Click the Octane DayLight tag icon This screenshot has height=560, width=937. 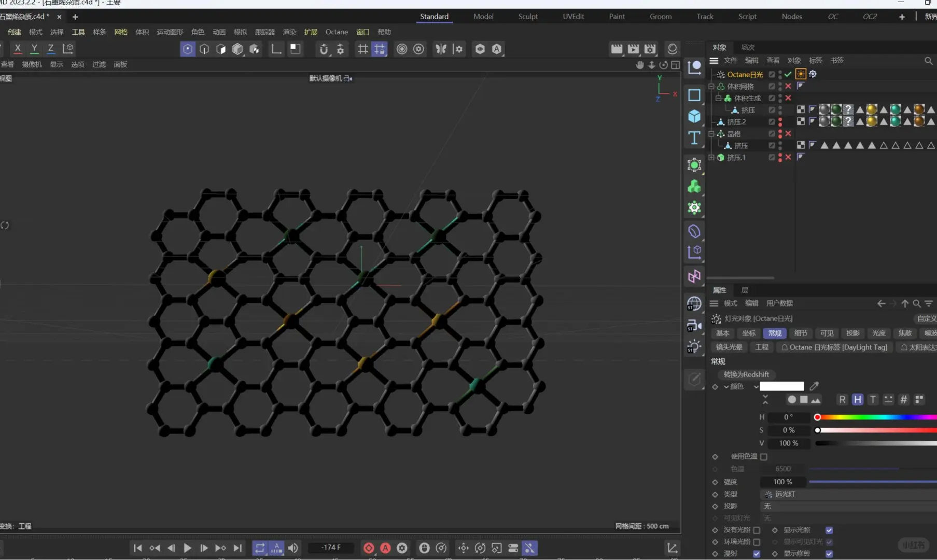801,74
